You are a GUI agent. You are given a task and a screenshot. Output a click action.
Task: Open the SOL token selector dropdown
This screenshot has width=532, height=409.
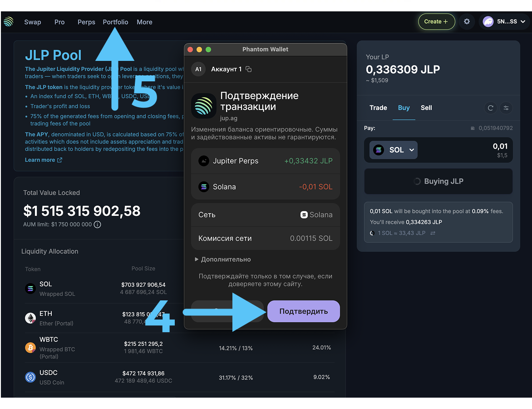click(x=394, y=150)
